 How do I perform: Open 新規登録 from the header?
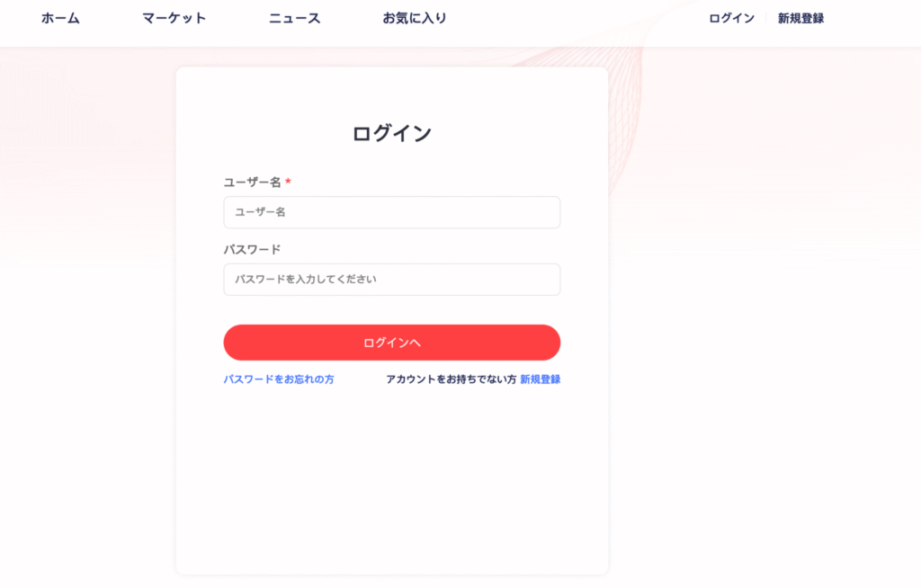click(801, 17)
